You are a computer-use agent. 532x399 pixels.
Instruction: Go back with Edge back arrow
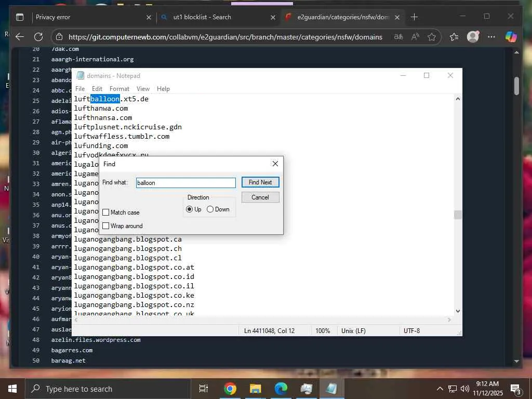[x=20, y=37]
